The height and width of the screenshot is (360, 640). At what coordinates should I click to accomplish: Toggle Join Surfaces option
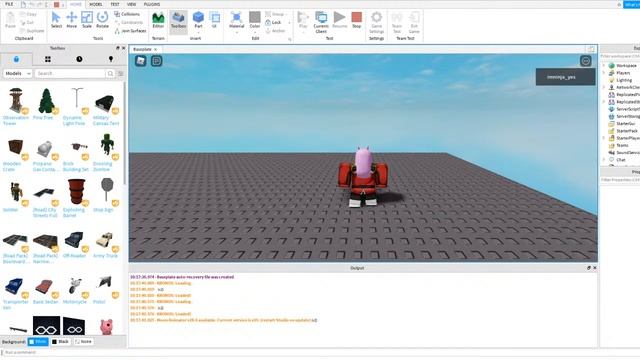click(x=130, y=31)
